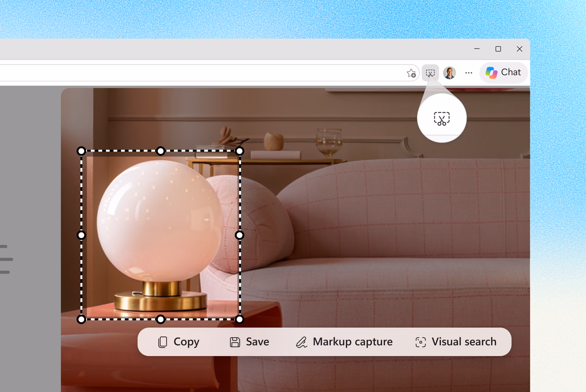This screenshot has width=586, height=392.
Task: Copy the captured selection
Action: (x=179, y=342)
